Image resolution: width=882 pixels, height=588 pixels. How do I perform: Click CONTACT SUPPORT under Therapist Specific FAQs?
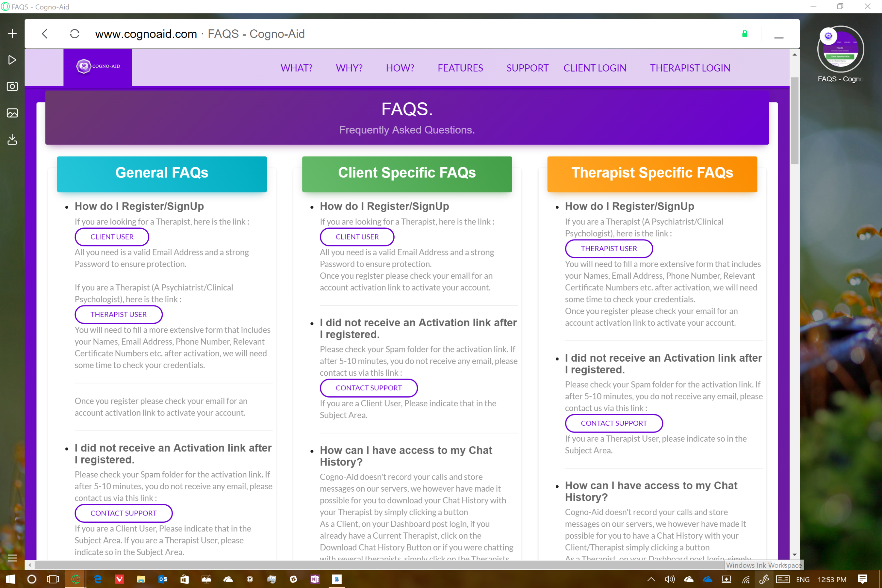(614, 423)
